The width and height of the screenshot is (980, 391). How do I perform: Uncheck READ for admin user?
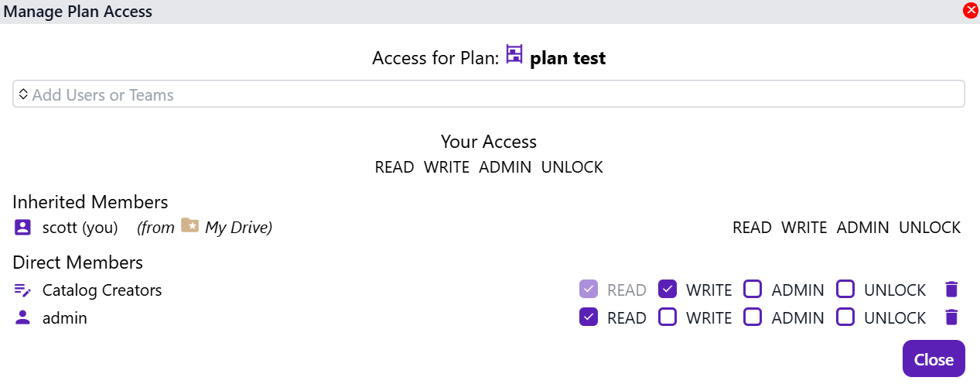(x=588, y=317)
